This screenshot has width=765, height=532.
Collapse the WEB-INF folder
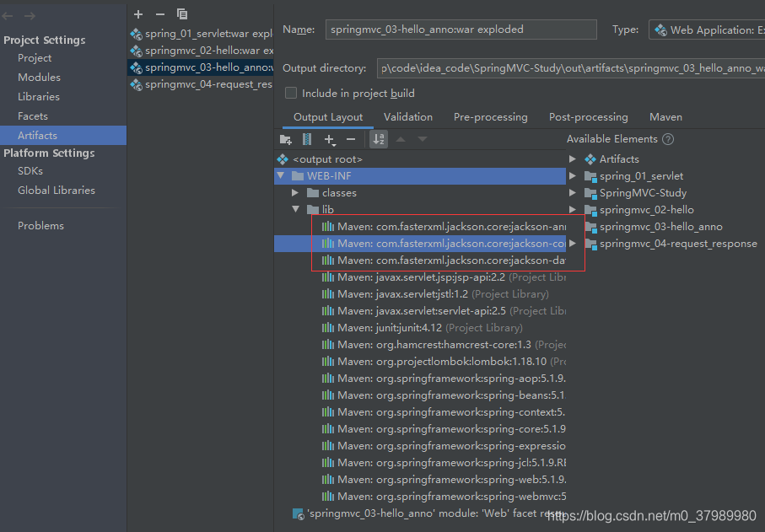coord(281,175)
